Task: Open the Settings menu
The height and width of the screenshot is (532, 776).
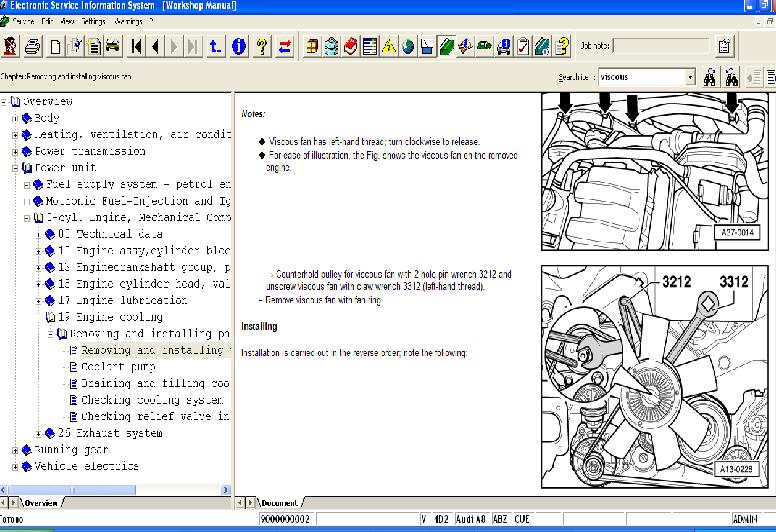Action: pyautogui.click(x=93, y=20)
